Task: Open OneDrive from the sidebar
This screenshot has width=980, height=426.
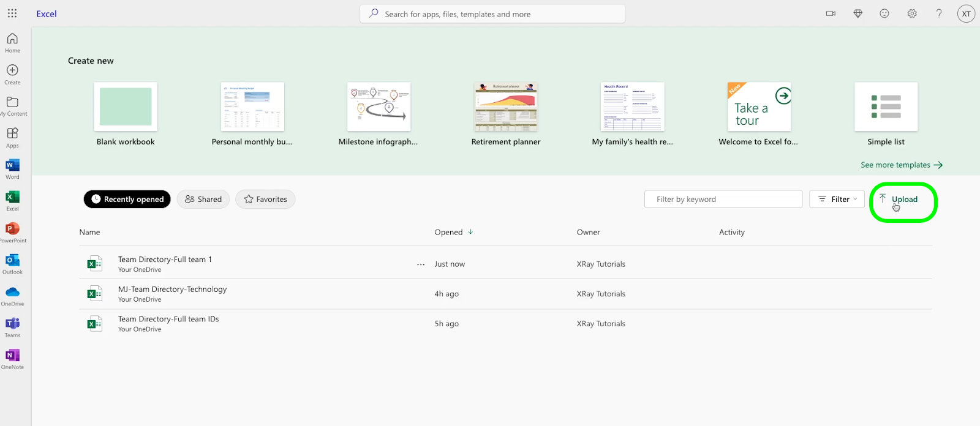Action: pyautogui.click(x=12, y=296)
